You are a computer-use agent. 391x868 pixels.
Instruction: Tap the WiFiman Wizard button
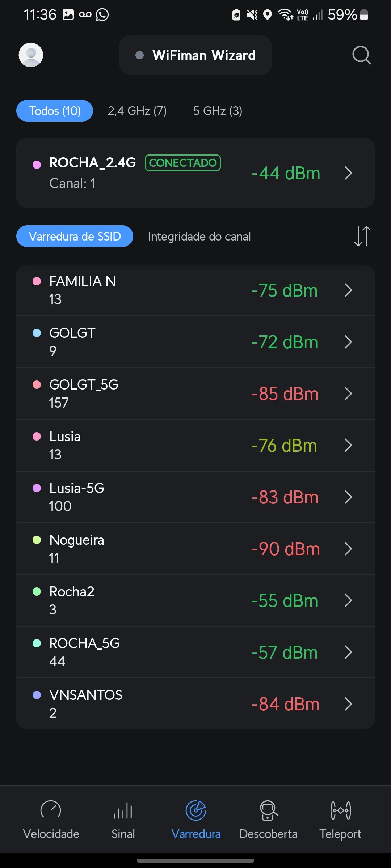point(195,55)
